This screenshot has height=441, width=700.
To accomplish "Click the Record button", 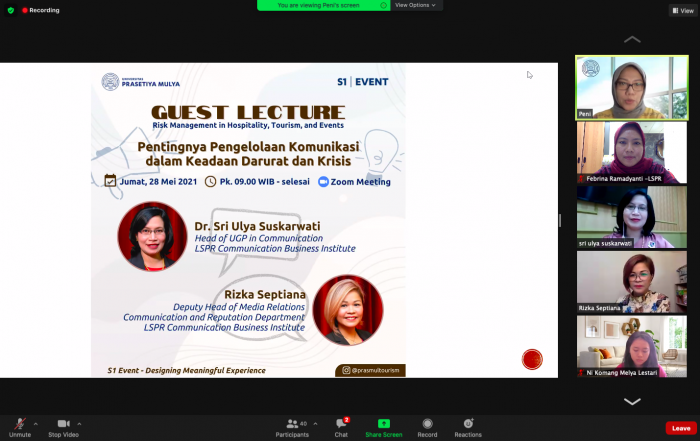I will 427,428.
